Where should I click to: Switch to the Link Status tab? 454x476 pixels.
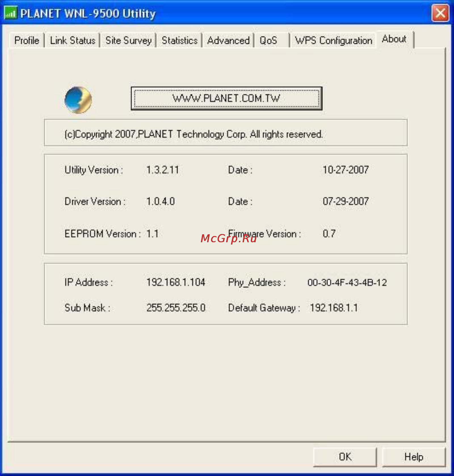click(73, 40)
